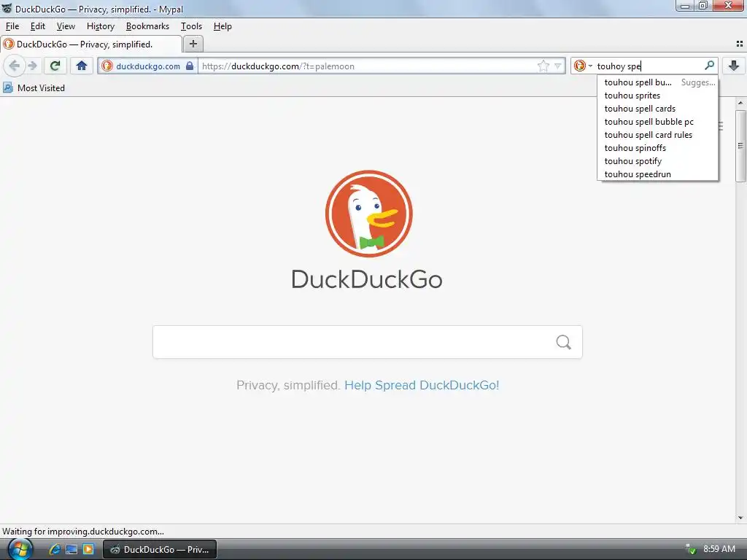Viewport: 747px width, 560px height.
Task: Choose suggestion 'touhou speedrun'
Action: point(658,174)
